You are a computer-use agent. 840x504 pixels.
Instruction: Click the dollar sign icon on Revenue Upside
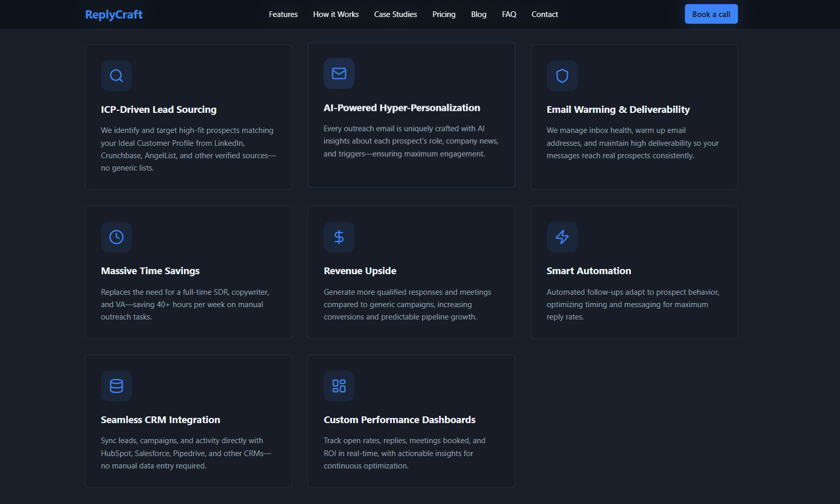coord(339,237)
